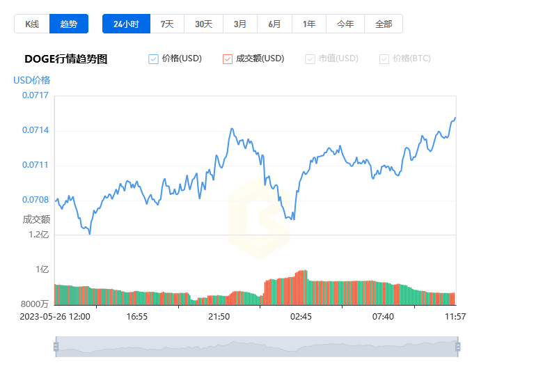The width and height of the screenshot is (543, 392).
Task: Select the 趋势 trend tab
Action: click(69, 24)
